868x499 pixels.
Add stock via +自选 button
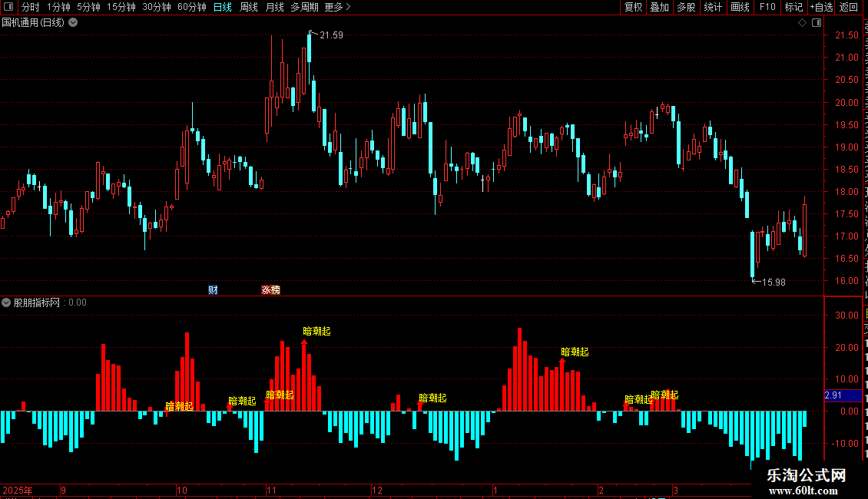pyautogui.click(x=821, y=7)
